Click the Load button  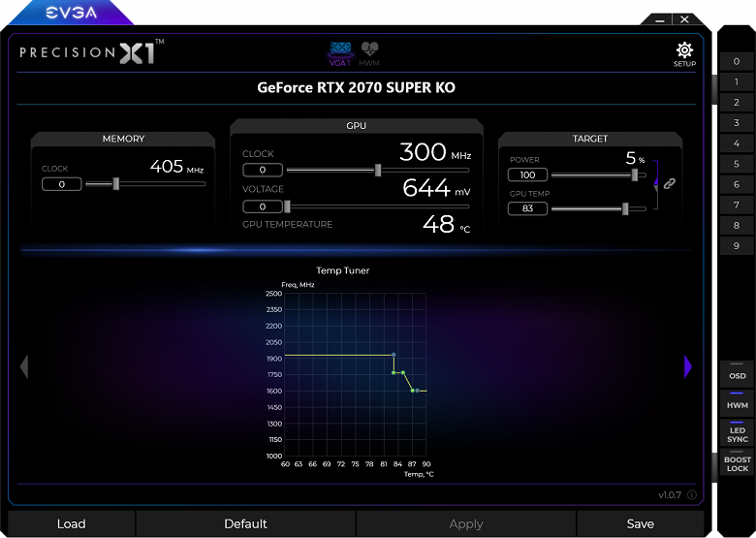tap(72, 523)
